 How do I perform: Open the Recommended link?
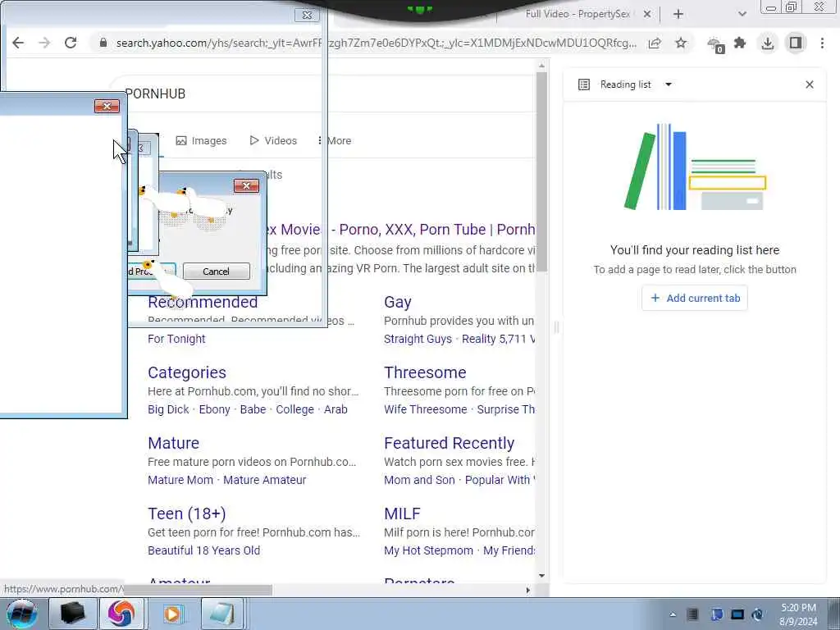(x=203, y=302)
